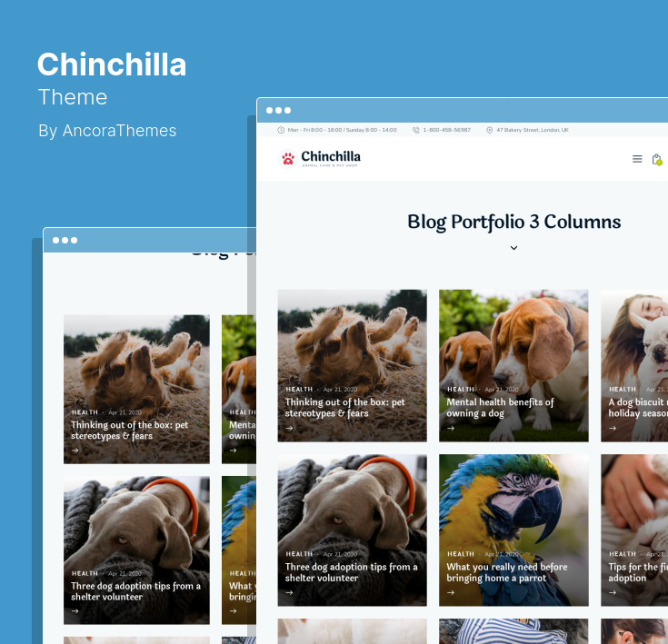Open Thinking out of the box post in front window

pos(344,408)
